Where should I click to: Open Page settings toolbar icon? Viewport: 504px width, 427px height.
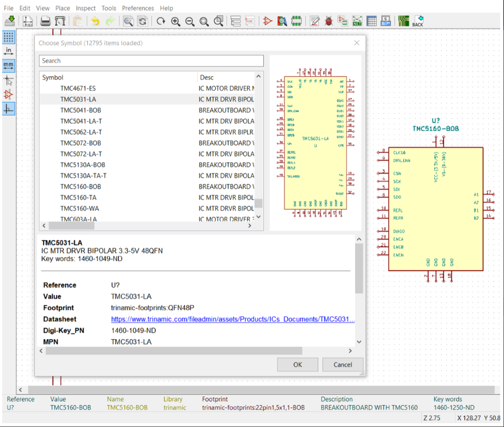point(28,21)
